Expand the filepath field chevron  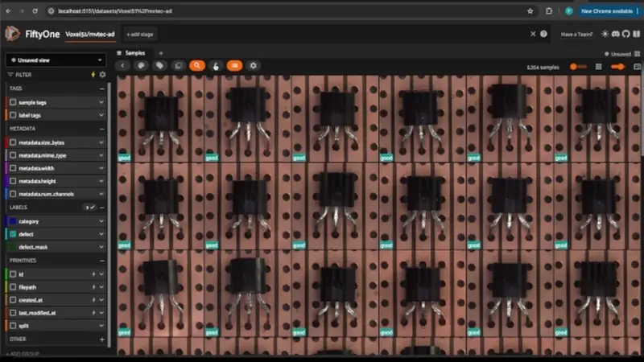(x=101, y=287)
